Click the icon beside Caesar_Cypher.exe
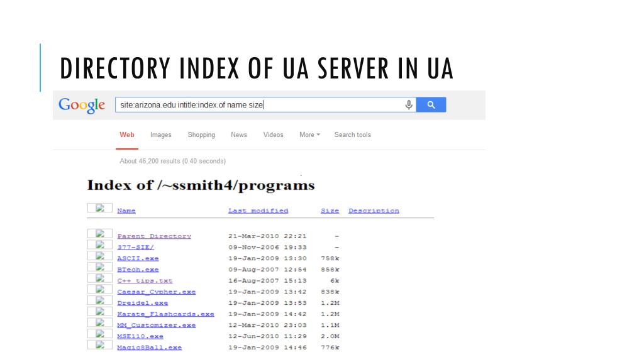 click(x=100, y=289)
